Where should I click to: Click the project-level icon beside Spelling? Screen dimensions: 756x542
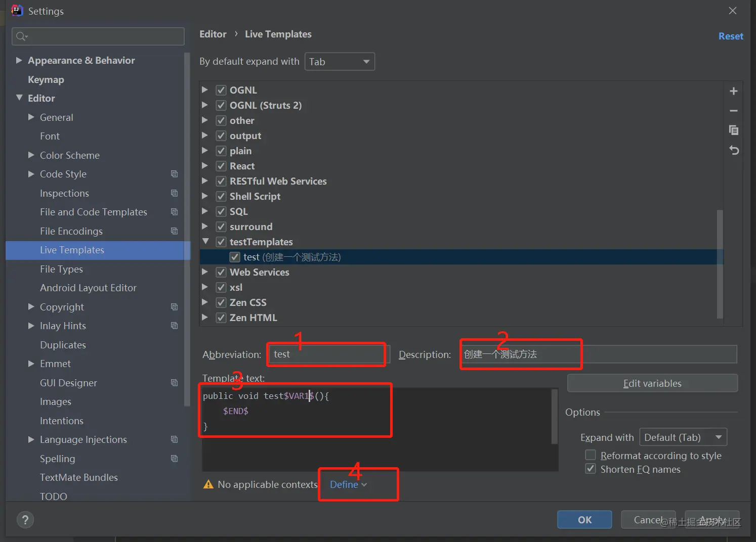click(x=174, y=459)
